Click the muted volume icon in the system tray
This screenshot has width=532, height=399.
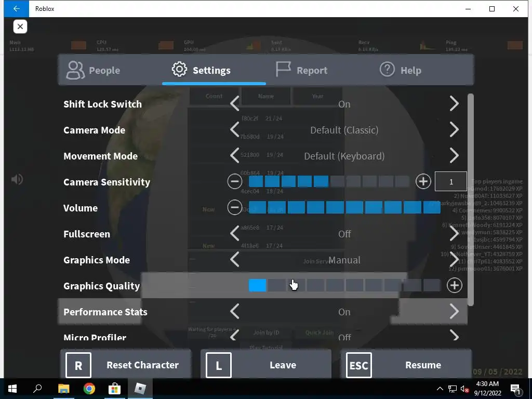pyautogui.click(x=464, y=389)
